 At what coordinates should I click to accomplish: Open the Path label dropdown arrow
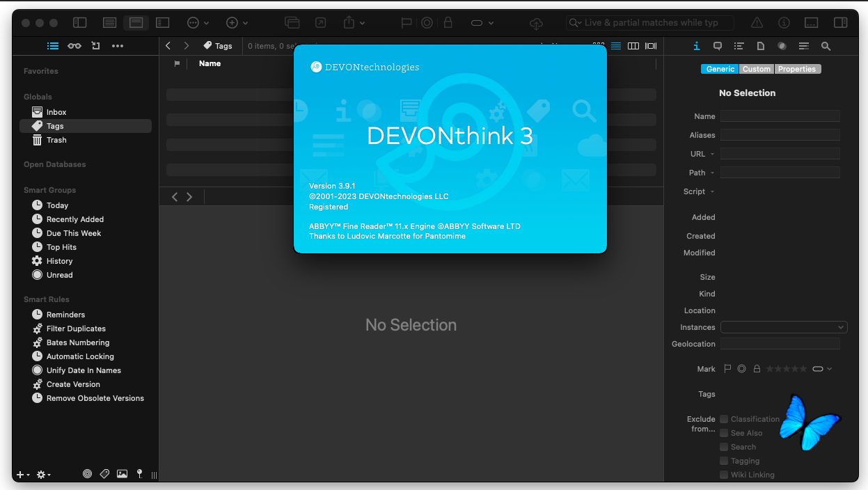coord(712,173)
